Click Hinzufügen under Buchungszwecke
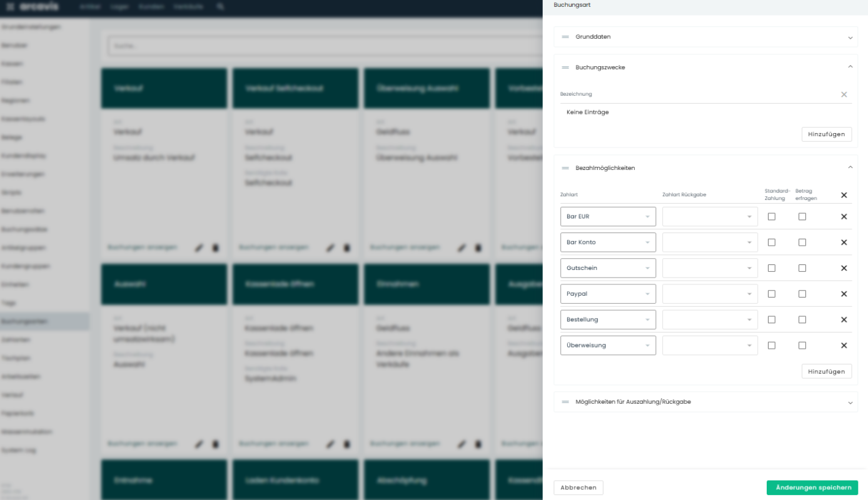868x500 pixels. (x=826, y=134)
